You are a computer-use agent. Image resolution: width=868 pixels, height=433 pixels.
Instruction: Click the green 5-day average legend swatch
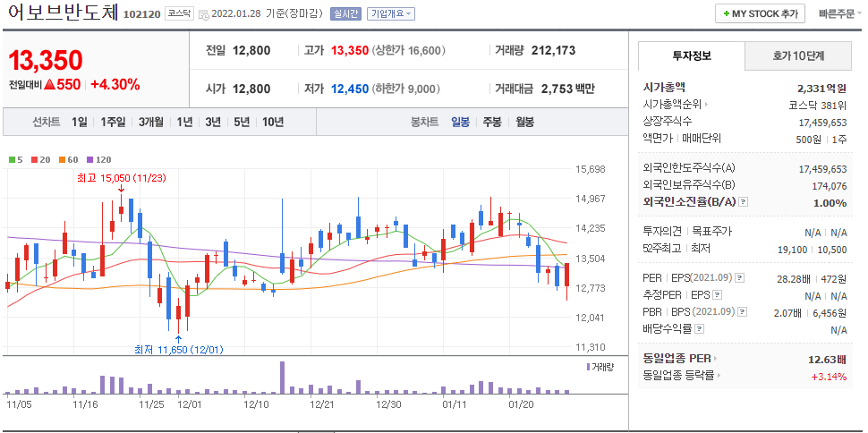click(12, 160)
